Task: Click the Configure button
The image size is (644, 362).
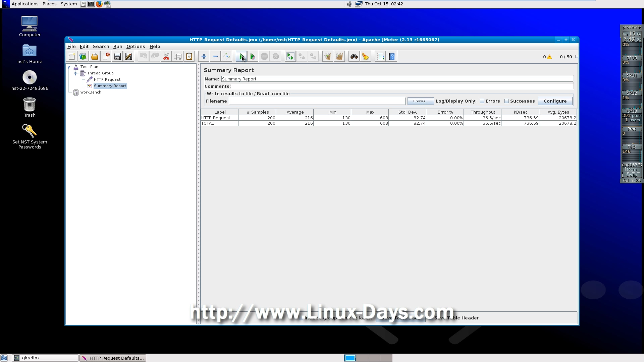Action: tap(555, 101)
